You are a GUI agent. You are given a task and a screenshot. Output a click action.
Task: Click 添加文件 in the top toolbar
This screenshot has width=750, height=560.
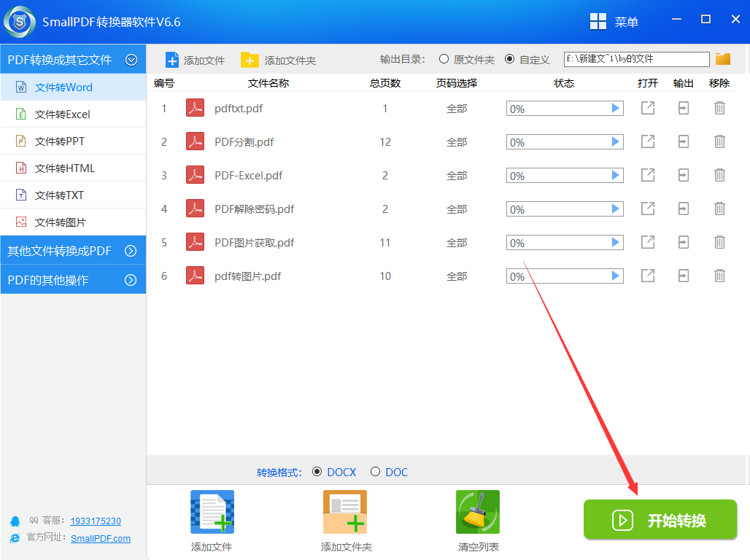click(195, 61)
